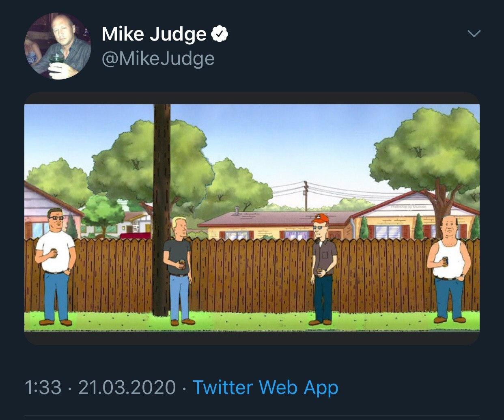Visit the @MikeJudge handle link
The width and height of the screenshot is (504, 420).
[x=158, y=59]
